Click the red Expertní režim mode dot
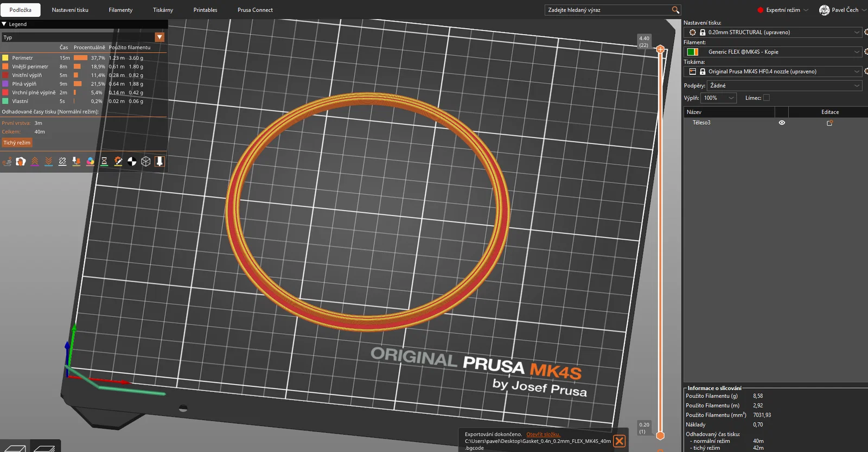The image size is (868, 452). [x=761, y=10]
